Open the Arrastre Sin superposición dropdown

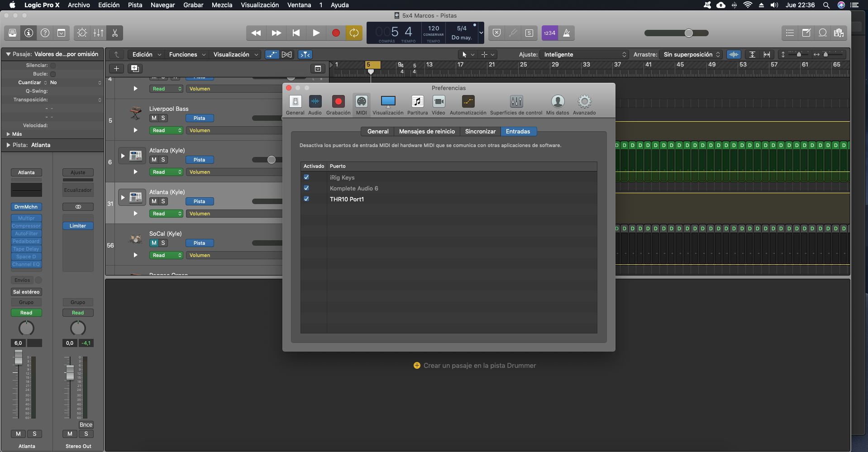(691, 54)
